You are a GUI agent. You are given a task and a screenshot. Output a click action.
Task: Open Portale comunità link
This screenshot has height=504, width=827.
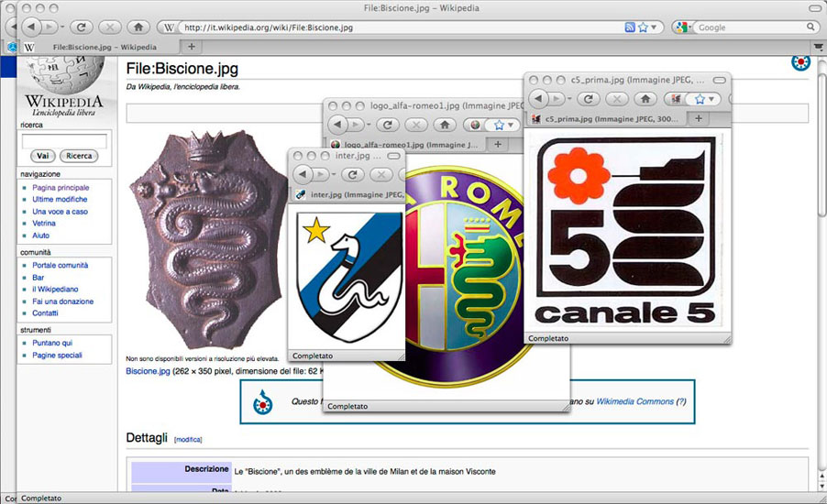click(x=61, y=265)
